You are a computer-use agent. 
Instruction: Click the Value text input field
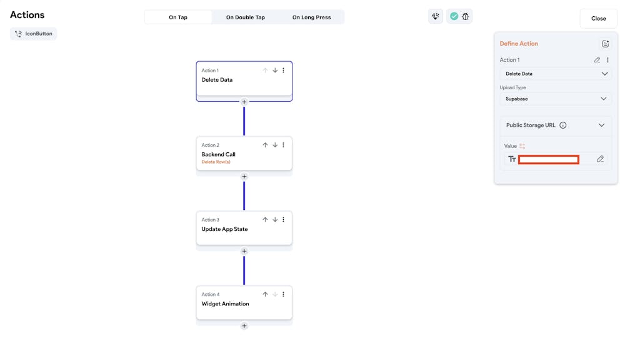pyautogui.click(x=549, y=159)
